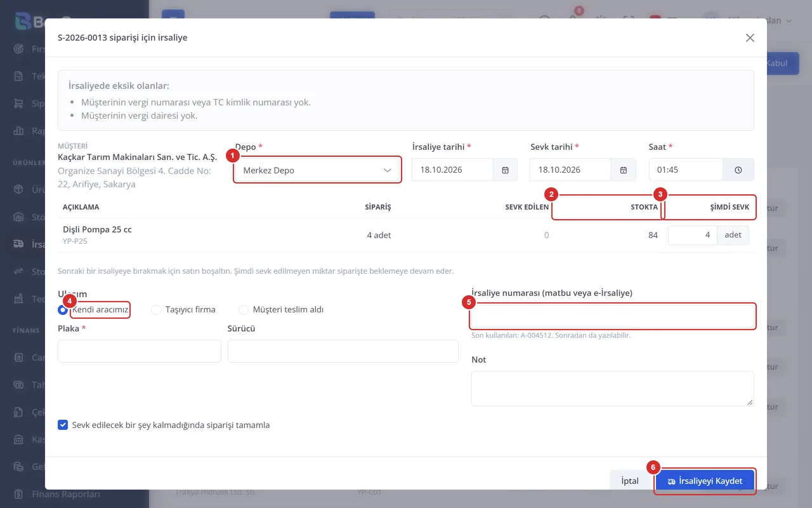The width and height of the screenshot is (812, 508).
Task: Click the clock icon next to Saat
Action: [738, 170]
